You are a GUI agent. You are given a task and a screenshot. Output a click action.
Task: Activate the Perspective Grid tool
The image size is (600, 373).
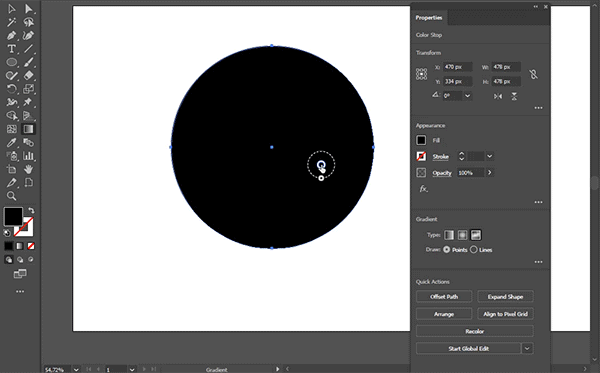pos(28,116)
